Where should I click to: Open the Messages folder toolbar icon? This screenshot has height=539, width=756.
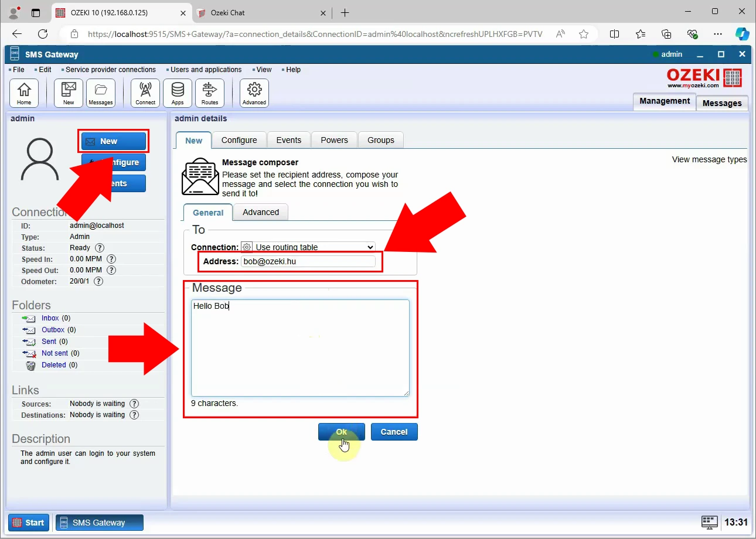[101, 93]
